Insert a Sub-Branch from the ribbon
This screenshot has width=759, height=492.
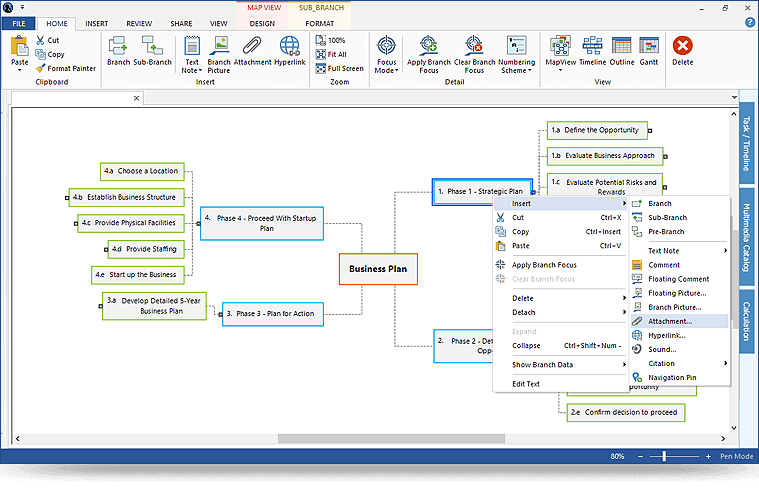click(x=152, y=51)
